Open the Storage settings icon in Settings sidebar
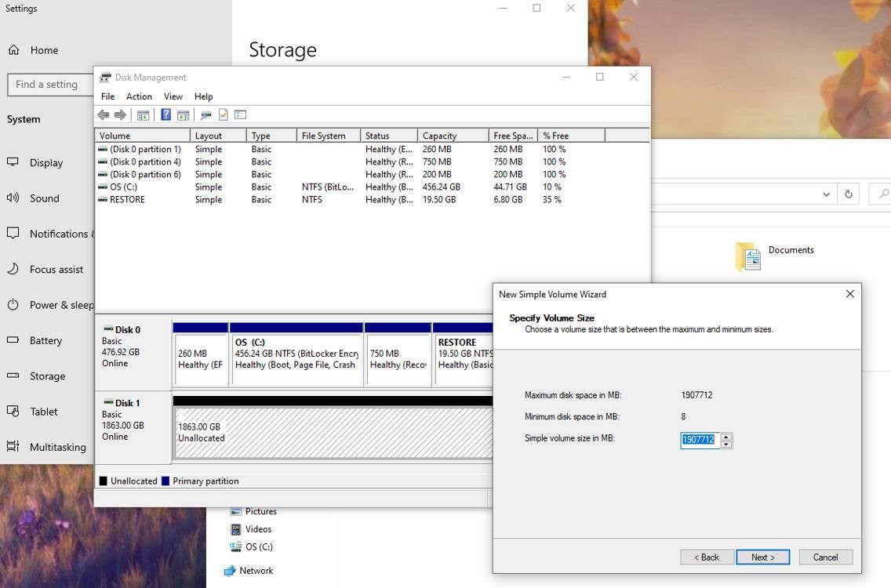The image size is (891, 588). tap(12, 376)
